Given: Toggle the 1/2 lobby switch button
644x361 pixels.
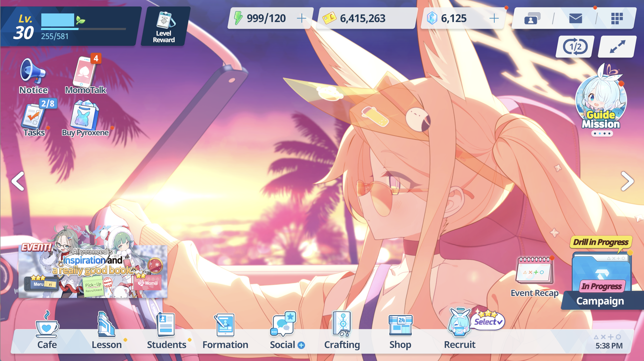Looking at the screenshot, I should click(x=575, y=46).
